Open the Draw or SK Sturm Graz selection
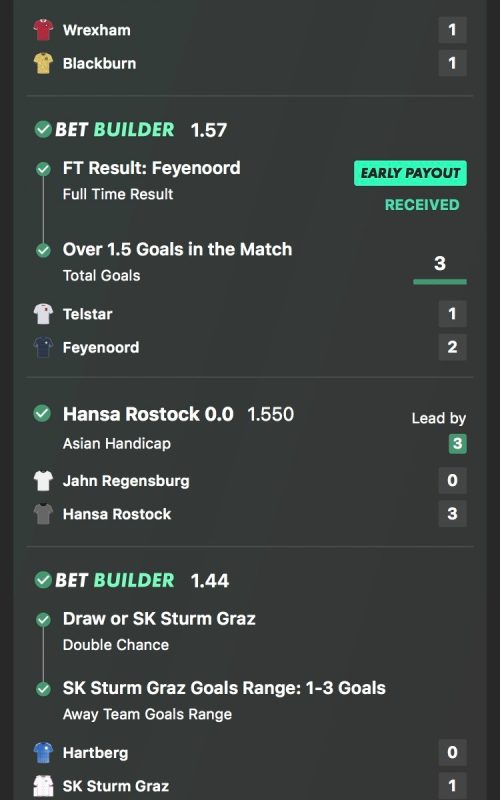500x800 pixels. [x=159, y=619]
